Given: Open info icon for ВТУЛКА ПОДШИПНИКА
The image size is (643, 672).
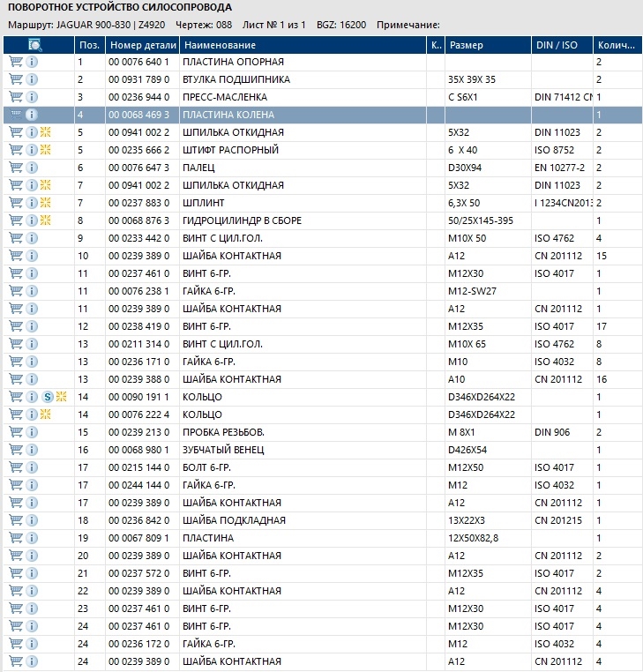Looking at the screenshot, I should coord(32,79).
